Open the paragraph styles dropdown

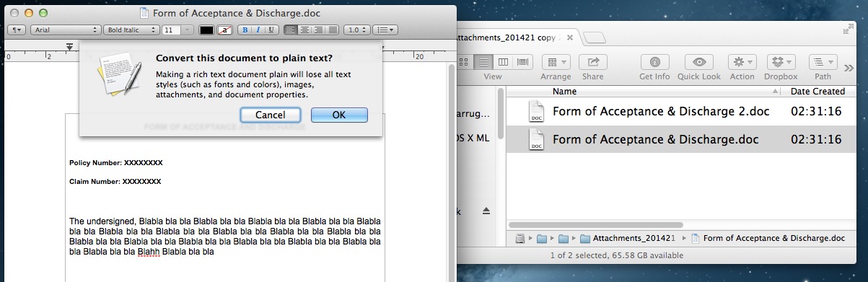(16, 30)
